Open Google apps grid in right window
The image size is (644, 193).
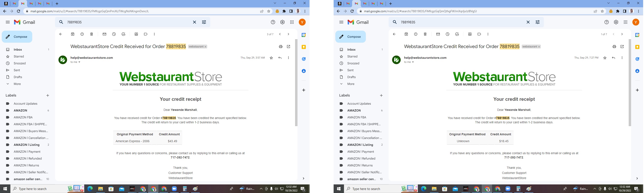[x=626, y=22]
